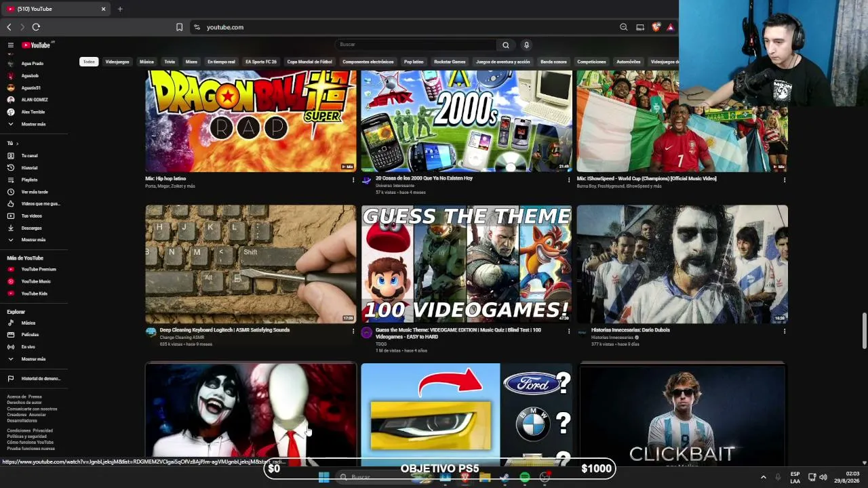This screenshot has width=868, height=488.
Task: Select the EA Sports FC 26 filter chip
Action: tap(261, 62)
